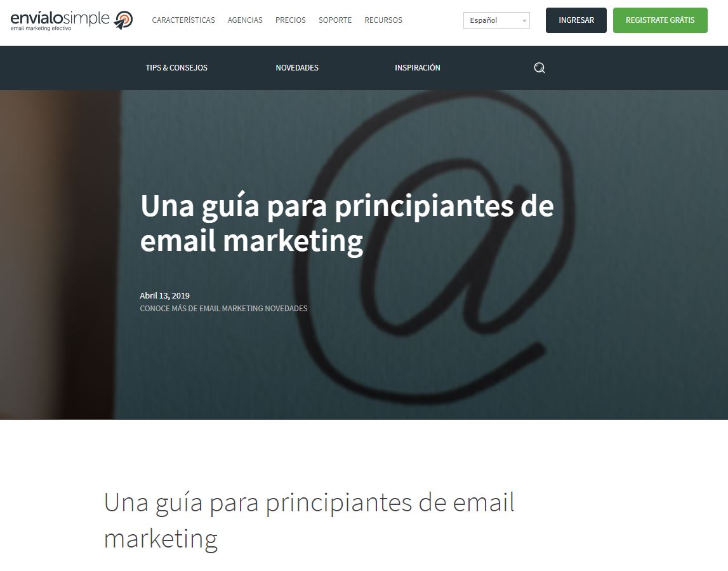The image size is (728, 571).
Task: Open the search magnifier icon
Action: point(539,68)
